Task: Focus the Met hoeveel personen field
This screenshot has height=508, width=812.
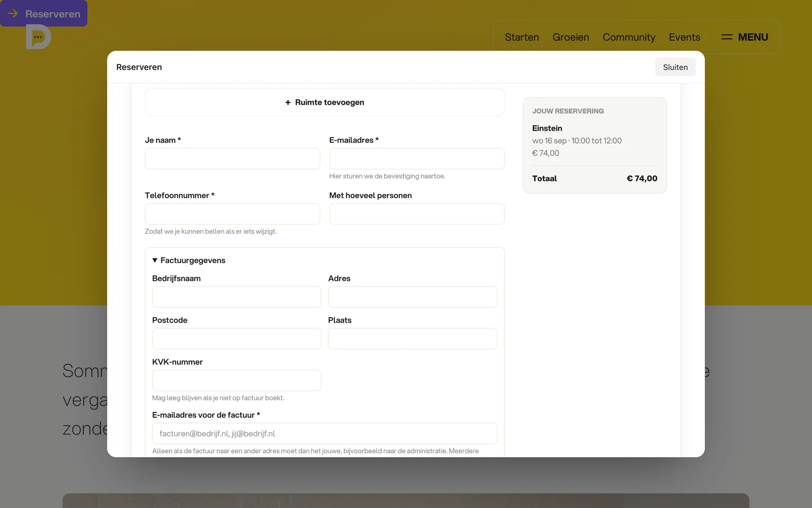Action: tap(417, 214)
